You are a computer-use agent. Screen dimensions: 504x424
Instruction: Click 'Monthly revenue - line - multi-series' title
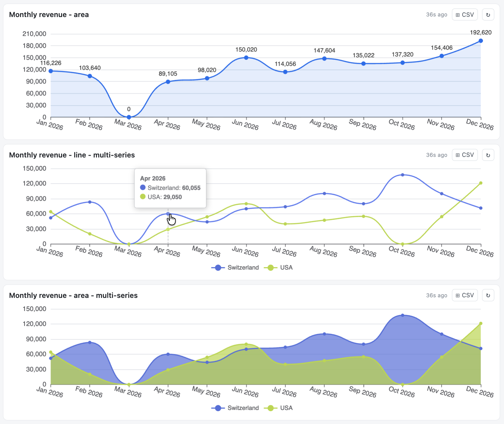click(72, 155)
